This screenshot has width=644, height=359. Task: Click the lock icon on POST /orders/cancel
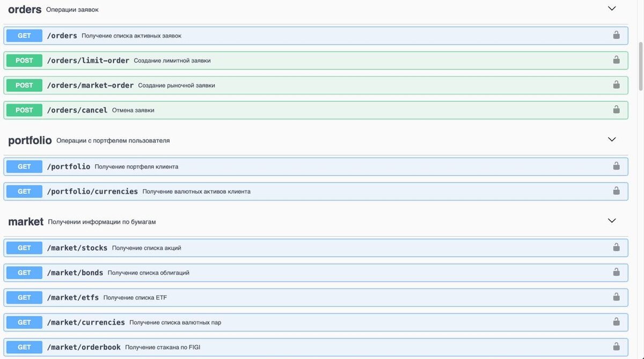[616, 109]
